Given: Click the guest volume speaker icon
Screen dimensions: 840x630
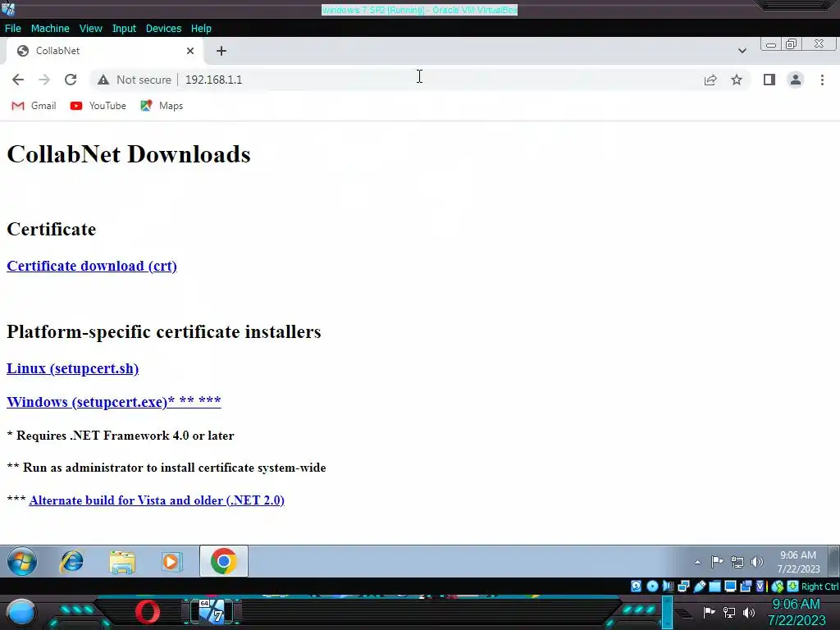Looking at the screenshot, I should (756, 561).
